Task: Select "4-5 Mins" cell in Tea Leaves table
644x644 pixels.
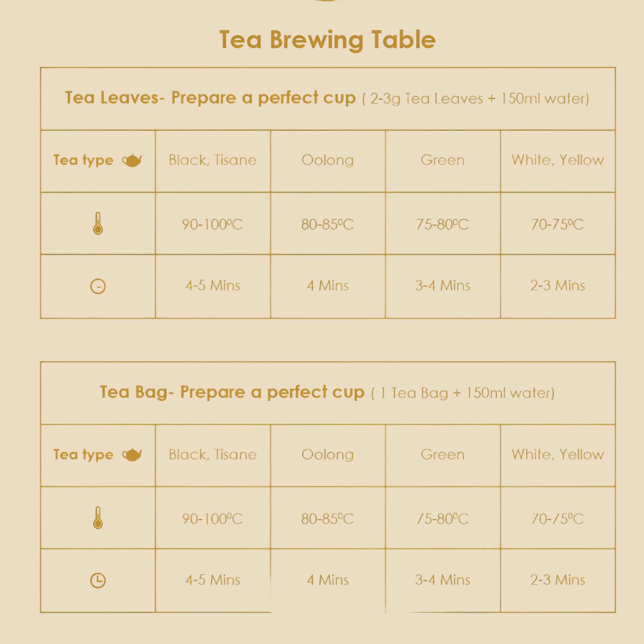Action: coord(213,286)
